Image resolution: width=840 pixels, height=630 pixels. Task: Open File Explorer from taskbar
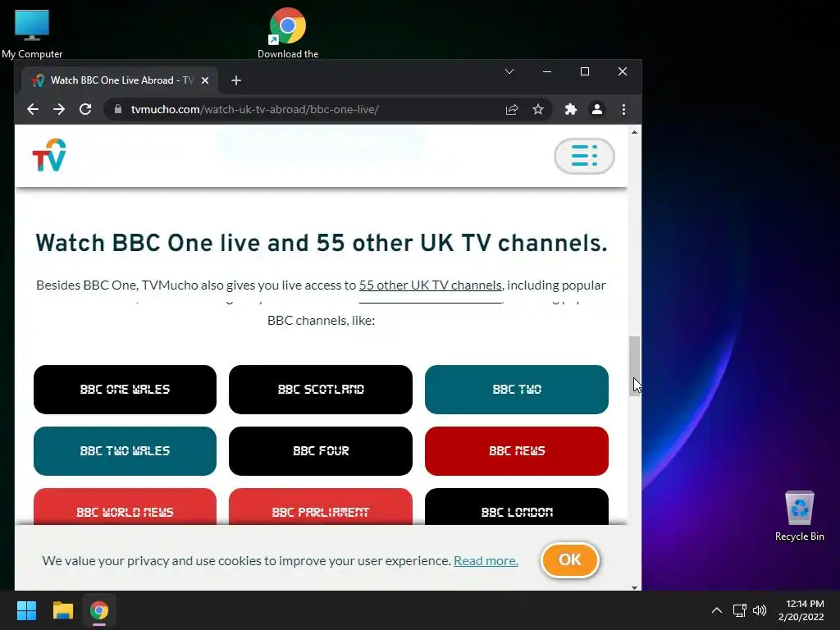click(62, 610)
